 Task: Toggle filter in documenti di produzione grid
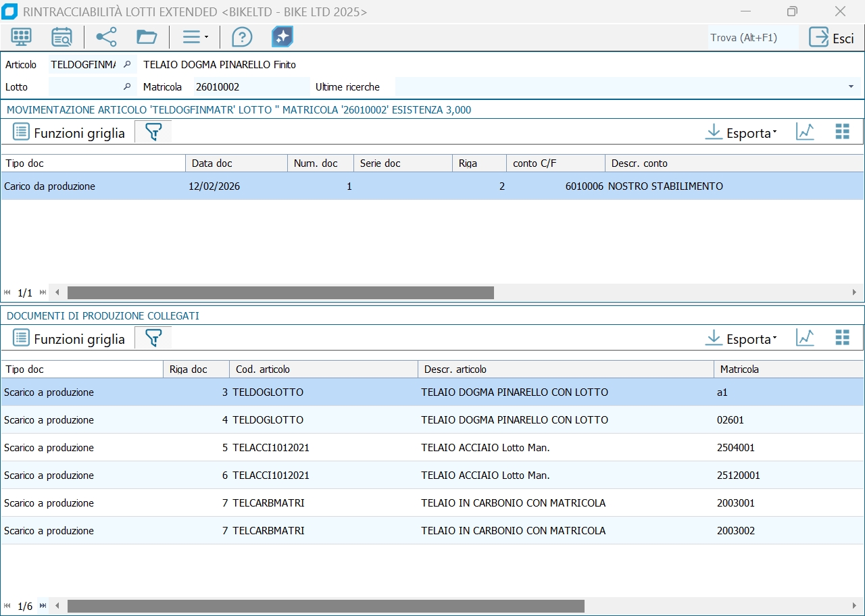pos(153,338)
